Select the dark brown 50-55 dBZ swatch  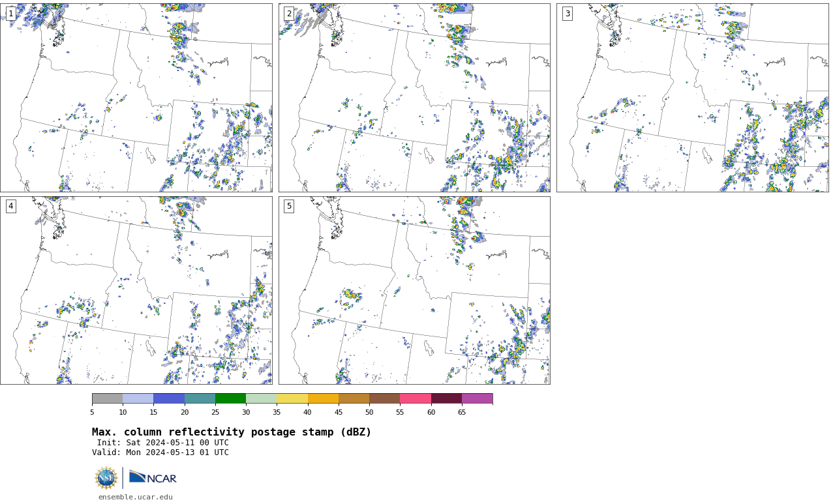pos(385,398)
